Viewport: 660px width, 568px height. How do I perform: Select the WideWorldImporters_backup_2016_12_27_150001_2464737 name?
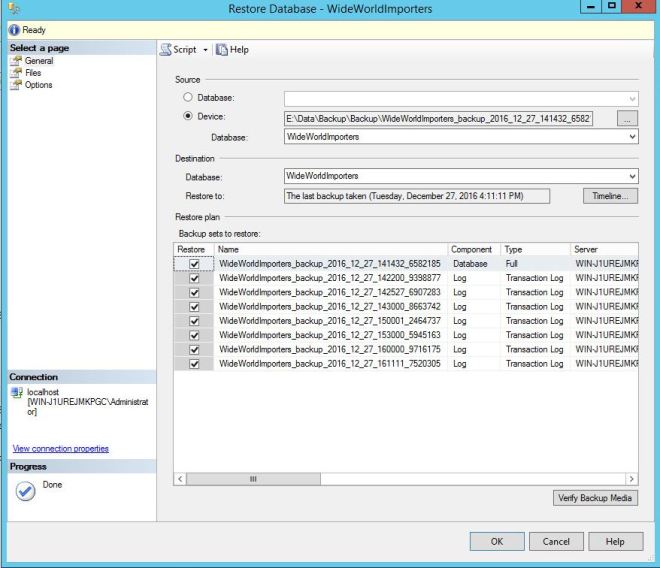330,321
